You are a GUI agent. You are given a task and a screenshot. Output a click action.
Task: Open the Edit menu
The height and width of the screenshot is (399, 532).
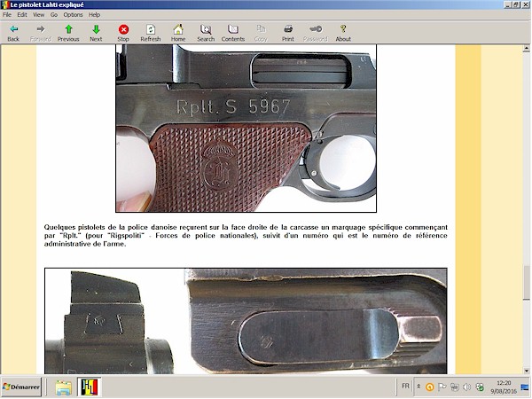click(22, 14)
